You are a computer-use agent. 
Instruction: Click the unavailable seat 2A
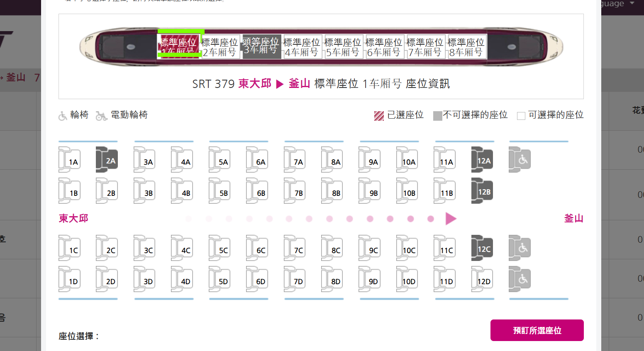click(x=107, y=160)
